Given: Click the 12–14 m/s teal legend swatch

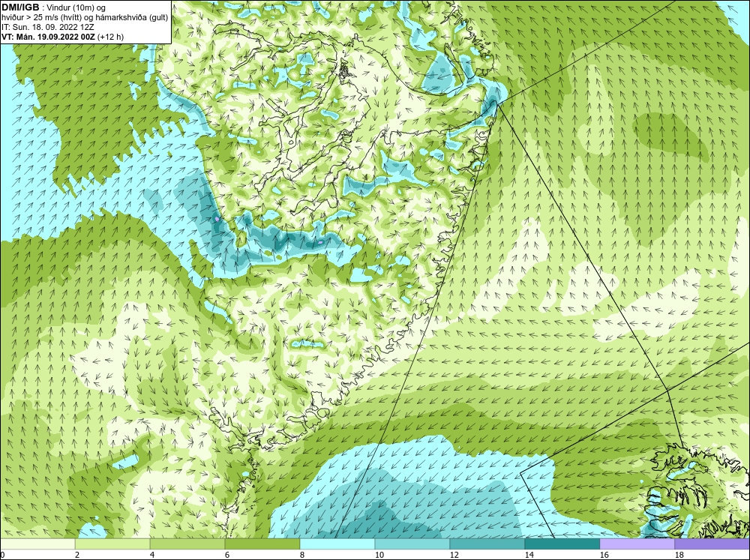Looking at the screenshot, I should click(487, 544).
